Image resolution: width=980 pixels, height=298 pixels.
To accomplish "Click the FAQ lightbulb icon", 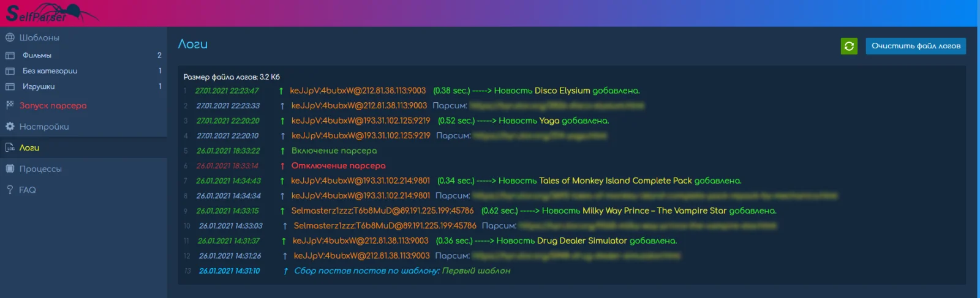I will click(10, 190).
